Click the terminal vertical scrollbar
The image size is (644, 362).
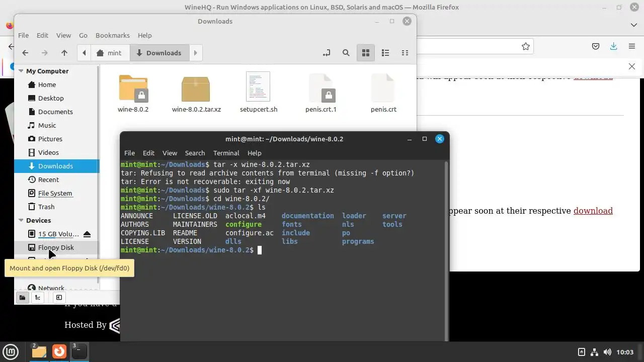pyautogui.click(x=446, y=251)
